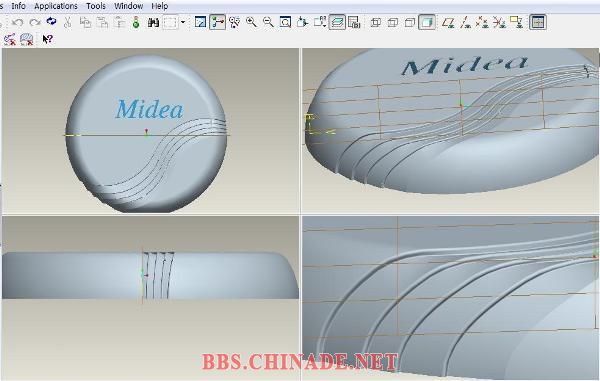
Task: Open the Applications menu
Action: click(56, 6)
